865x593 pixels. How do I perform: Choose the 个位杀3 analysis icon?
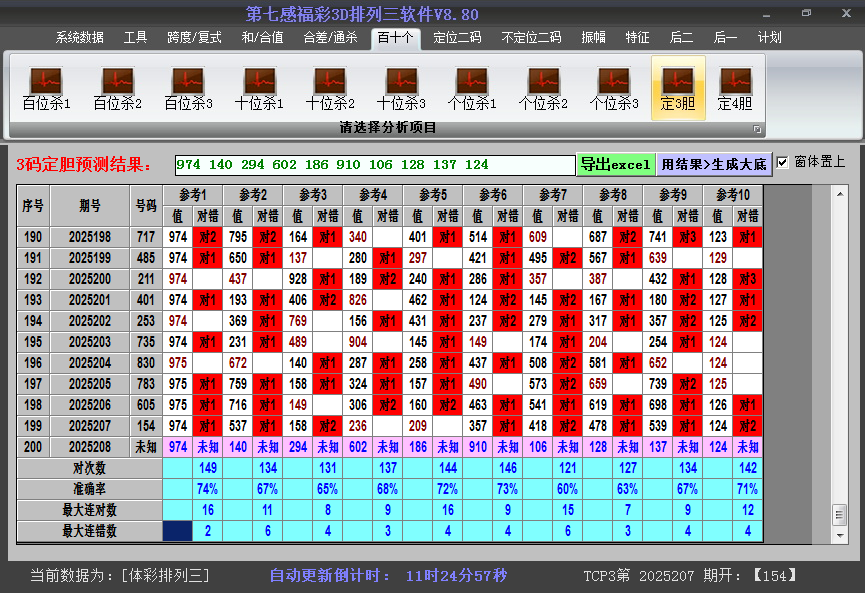(x=614, y=88)
